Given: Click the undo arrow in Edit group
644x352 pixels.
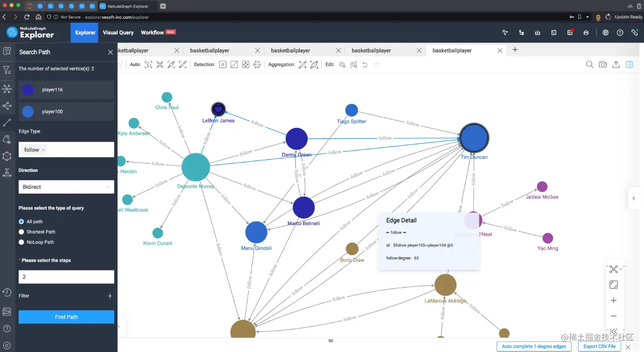Looking at the screenshot, I should pyautogui.click(x=365, y=65).
